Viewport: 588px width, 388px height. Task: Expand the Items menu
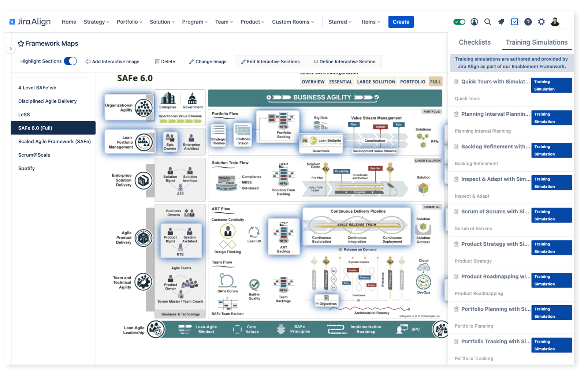pos(371,22)
